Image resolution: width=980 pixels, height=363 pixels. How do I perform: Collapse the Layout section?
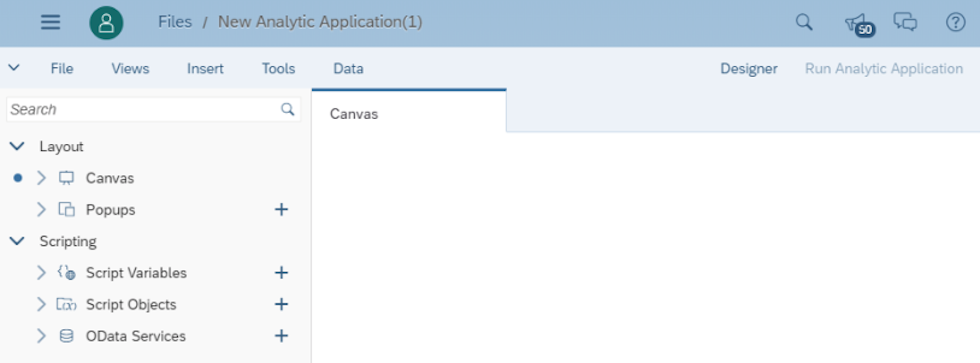(17, 146)
